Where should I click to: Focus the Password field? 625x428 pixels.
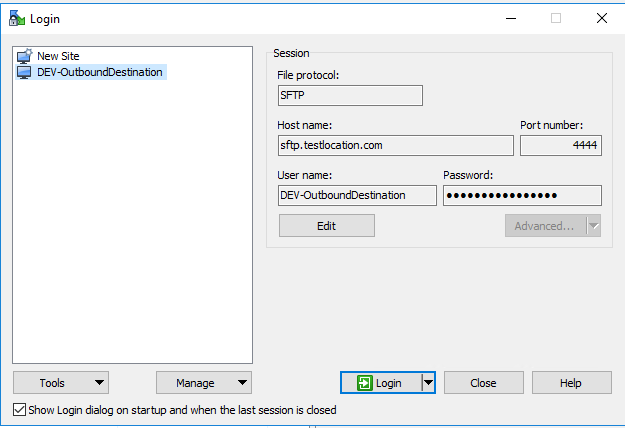(x=521, y=195)
